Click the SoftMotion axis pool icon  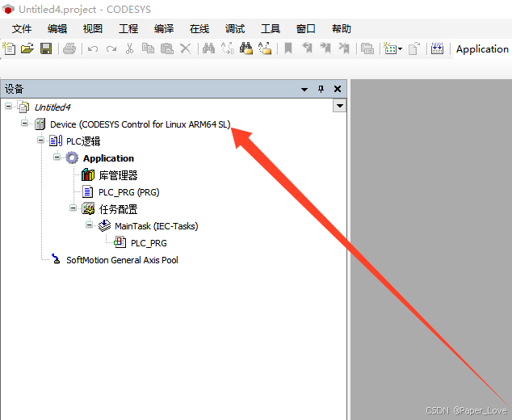tap(56, 259)
